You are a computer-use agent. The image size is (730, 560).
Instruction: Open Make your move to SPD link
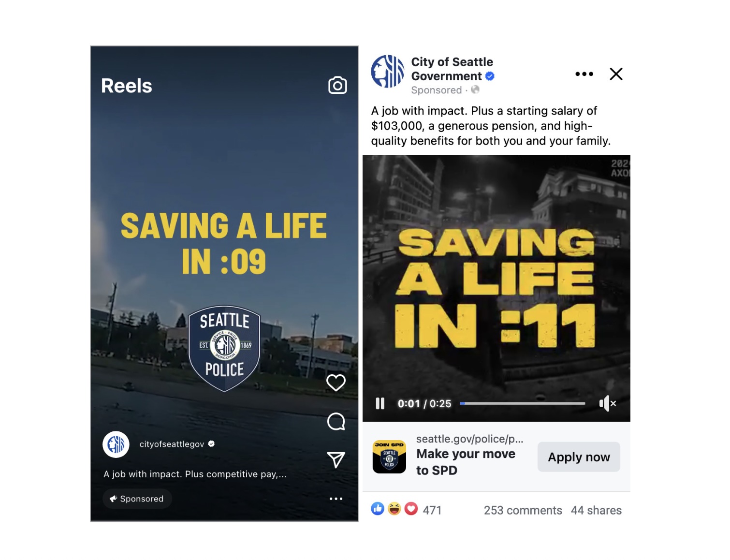(466, 462)
